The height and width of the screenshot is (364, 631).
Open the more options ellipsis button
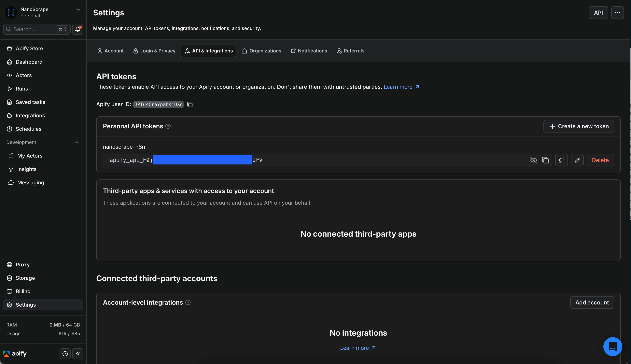click(617, 12)
